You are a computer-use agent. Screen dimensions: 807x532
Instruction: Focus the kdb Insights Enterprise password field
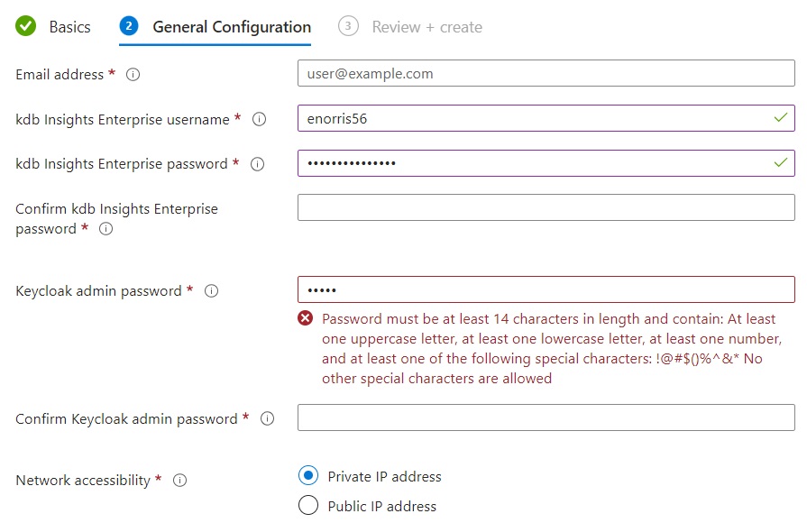tap(546, 162)
